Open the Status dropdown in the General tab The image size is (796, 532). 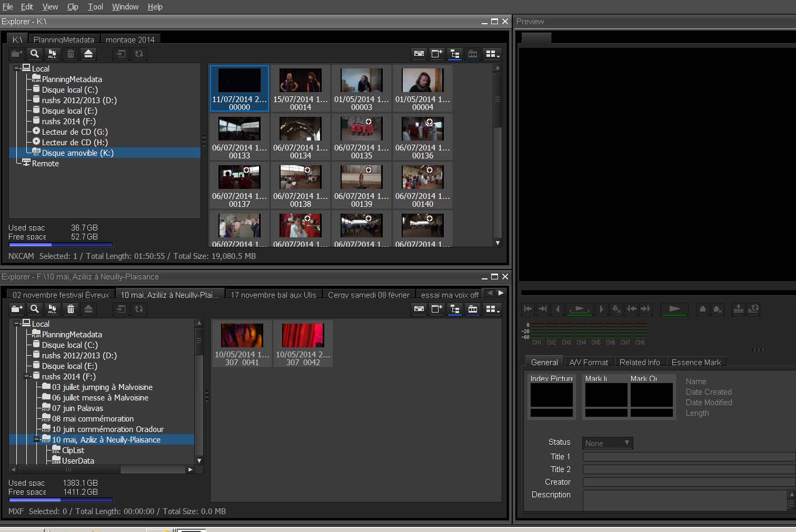[608, 443]
